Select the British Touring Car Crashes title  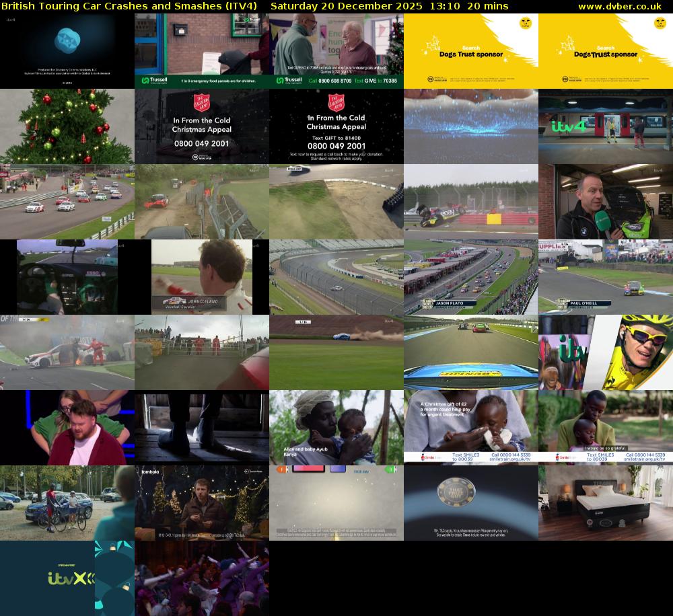coord(128,6)
